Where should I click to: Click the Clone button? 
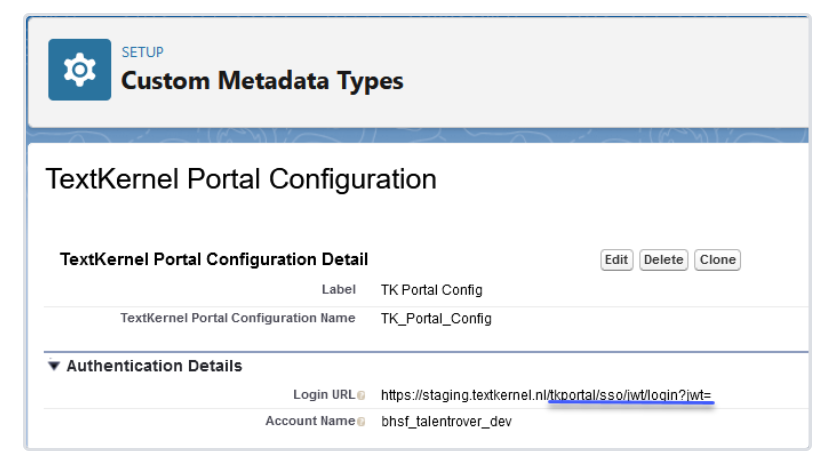[x=717, y=260]
